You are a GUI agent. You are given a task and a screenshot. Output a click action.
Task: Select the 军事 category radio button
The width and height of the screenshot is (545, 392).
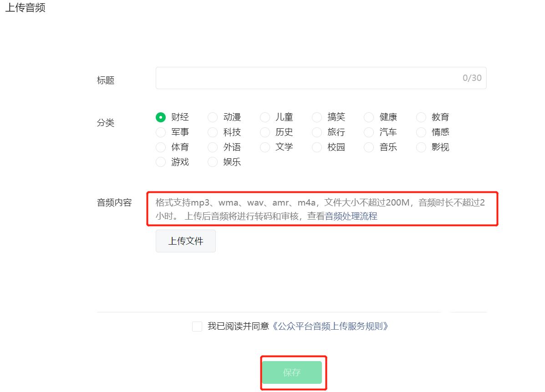pos(161,132)
